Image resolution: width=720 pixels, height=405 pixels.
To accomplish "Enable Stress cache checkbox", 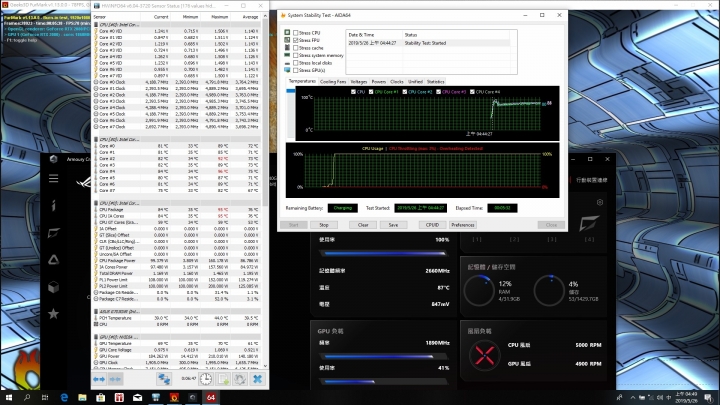I will pos(296,48).
